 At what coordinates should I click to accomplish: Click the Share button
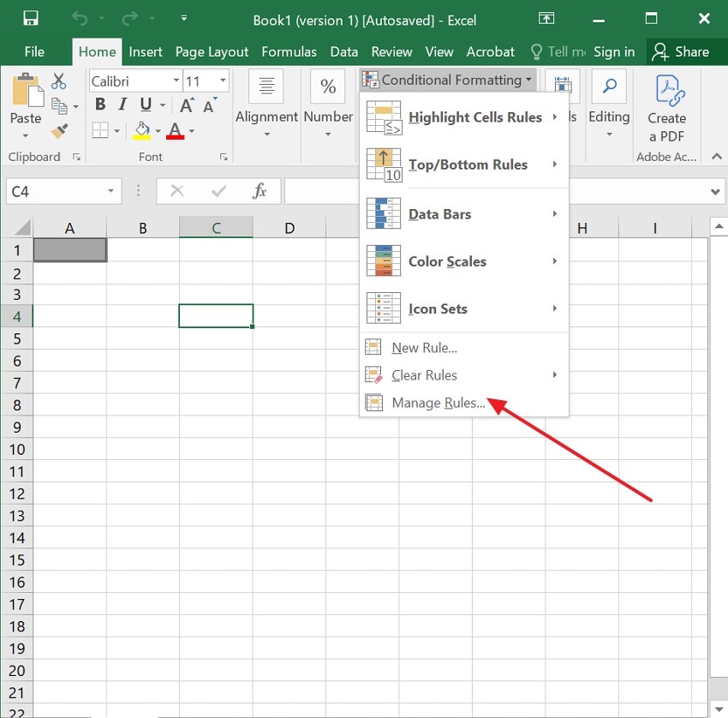(681, 51)
